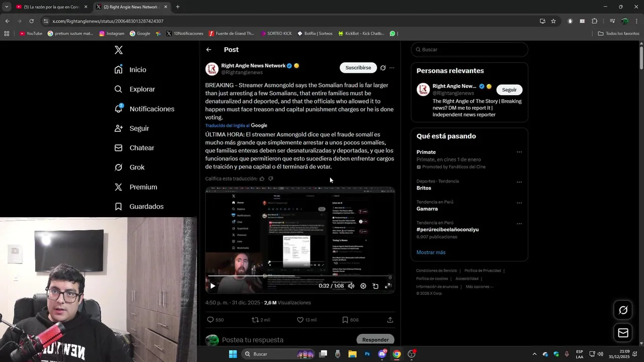Click the share icon on the post

click(x=390, y=320)
